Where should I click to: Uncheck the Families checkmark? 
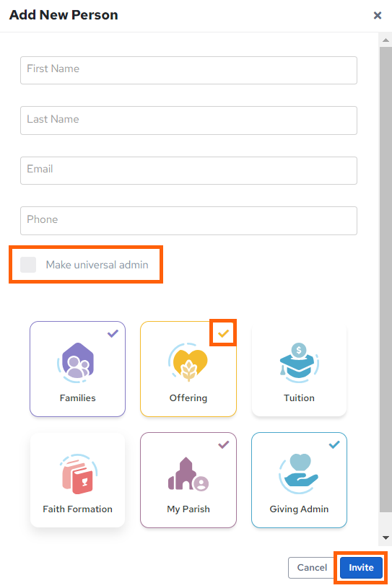point(113,333)
